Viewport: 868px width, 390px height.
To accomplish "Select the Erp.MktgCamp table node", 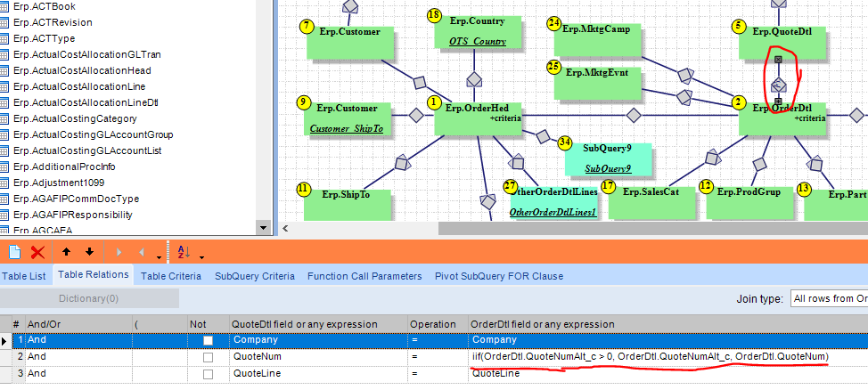I will point(597,40).
